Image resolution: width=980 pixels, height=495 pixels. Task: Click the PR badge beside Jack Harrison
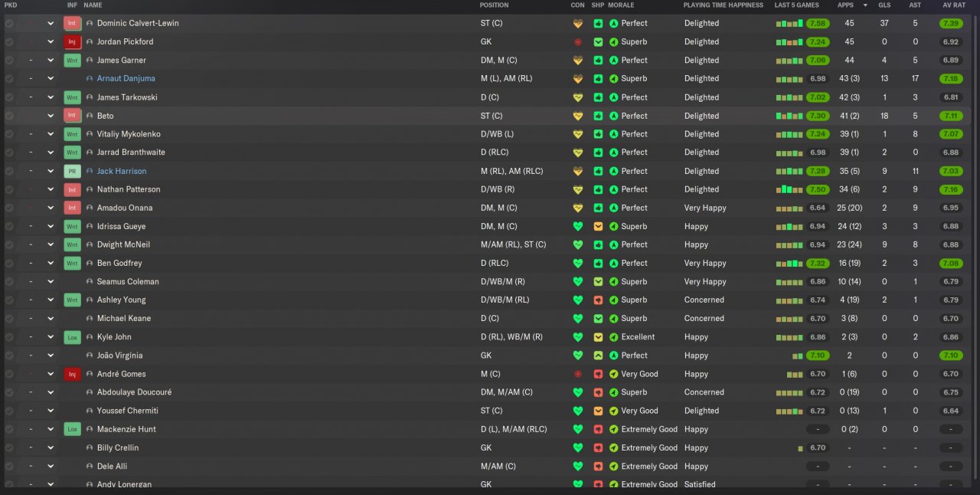pyautogui.click(x=72, y=171)
